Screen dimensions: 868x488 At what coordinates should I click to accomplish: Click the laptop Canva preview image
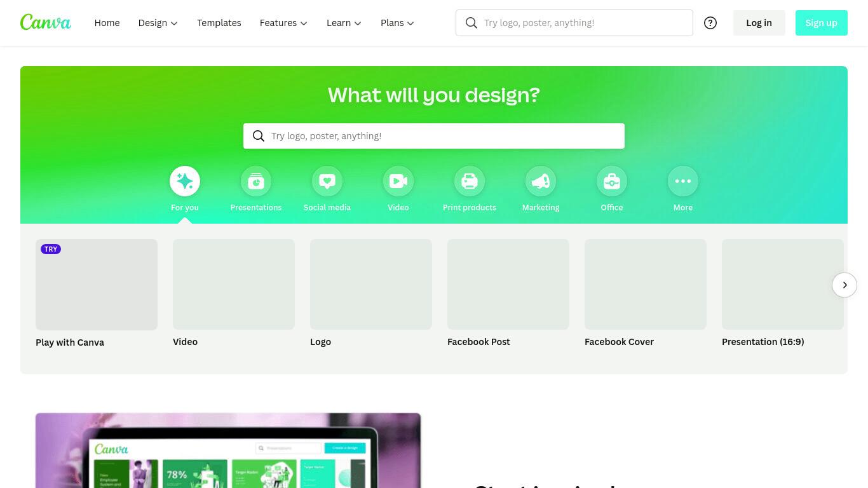point(228,451)
